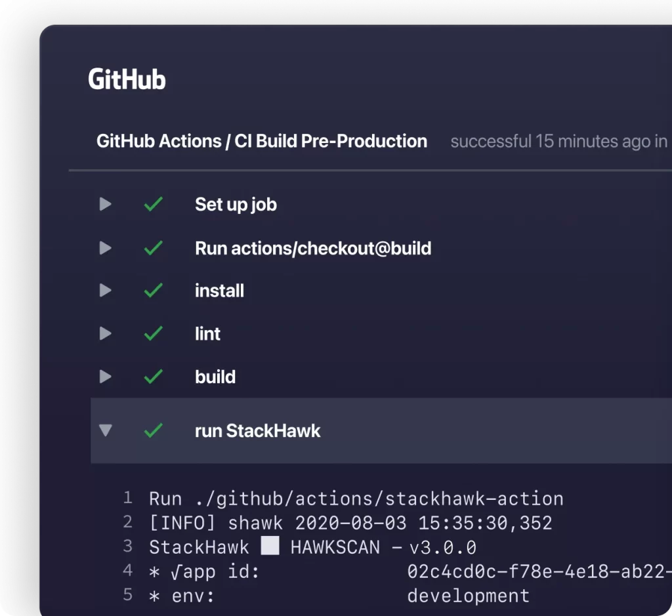This screenshot has width=672, height=616.
Task: Open the Run actions/checkout@build step label
Action: 312,249
